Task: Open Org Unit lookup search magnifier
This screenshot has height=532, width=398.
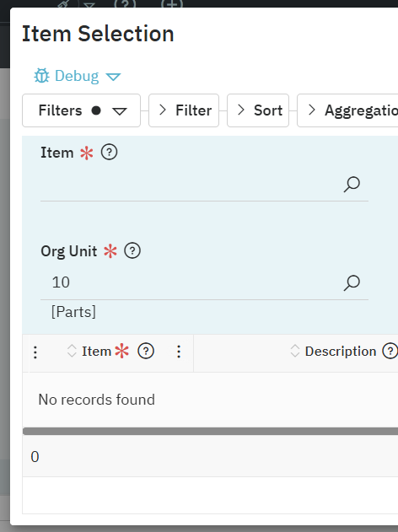Action: coord(352,283)
